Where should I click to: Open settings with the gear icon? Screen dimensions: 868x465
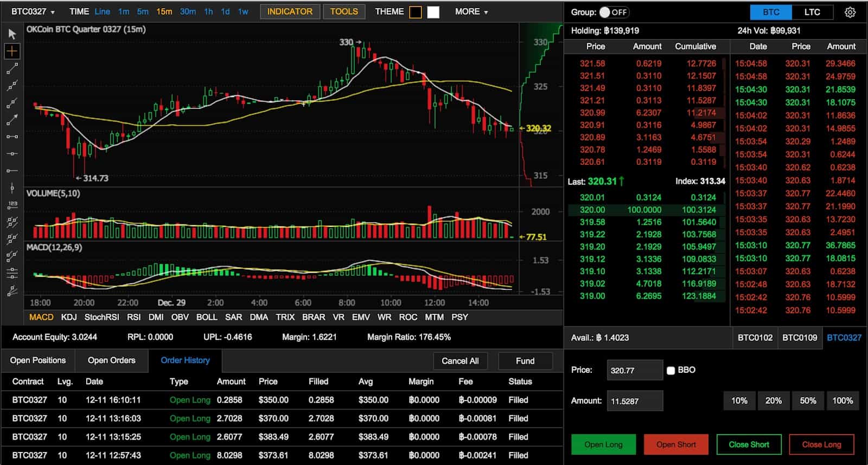coord(850,12)
